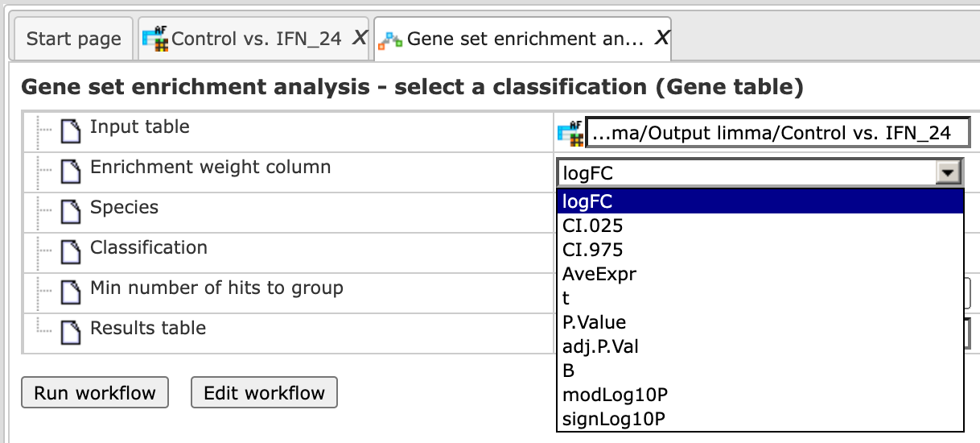Switch to the Start page tab

(73, 39)
